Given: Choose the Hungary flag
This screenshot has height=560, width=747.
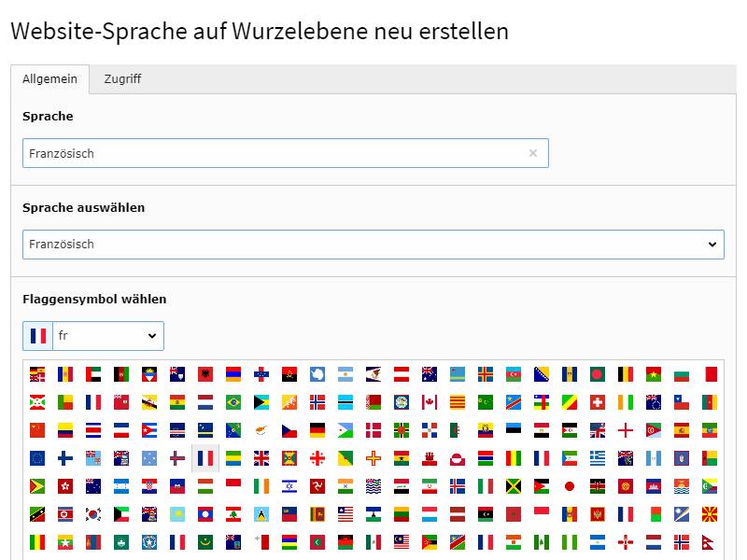Looking at the screenshot, I should (205, 486).
